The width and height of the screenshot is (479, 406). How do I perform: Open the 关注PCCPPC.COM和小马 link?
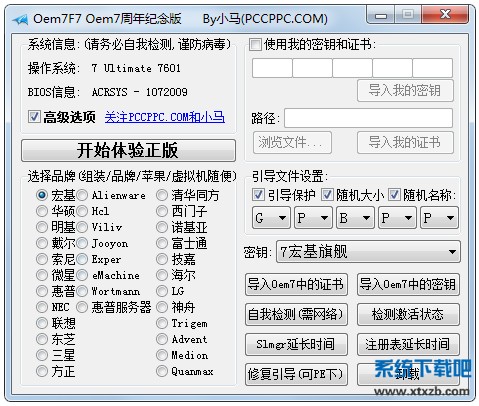point(165,117)
